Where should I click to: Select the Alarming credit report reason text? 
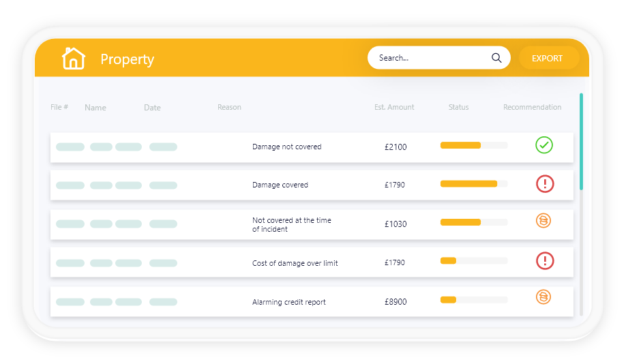coord(288,302)
